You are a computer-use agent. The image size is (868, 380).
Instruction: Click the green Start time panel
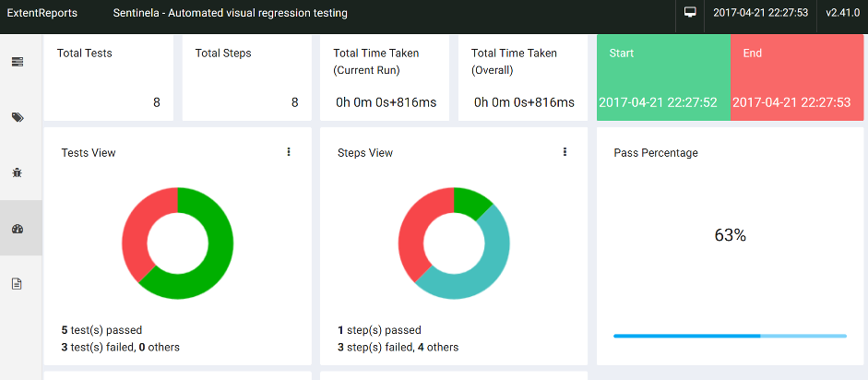(x=664, y=77)
